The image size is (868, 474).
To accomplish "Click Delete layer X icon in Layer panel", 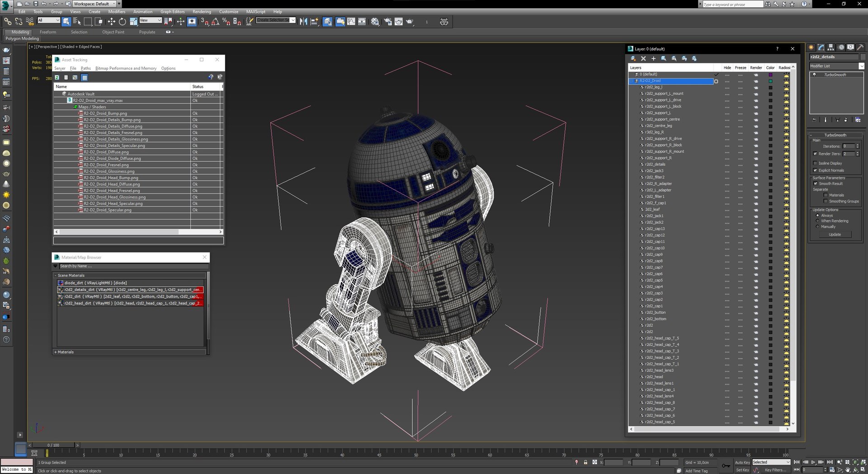I will coord(643,58).
